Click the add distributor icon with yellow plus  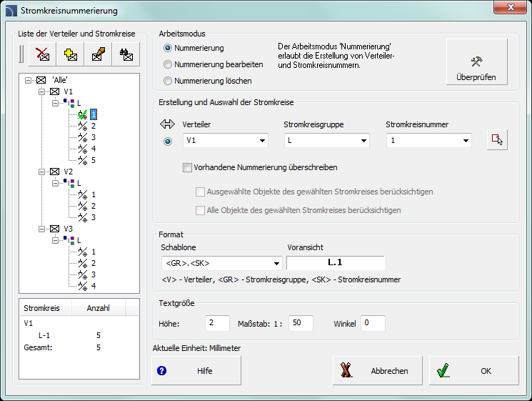click(x=71, y=54)
